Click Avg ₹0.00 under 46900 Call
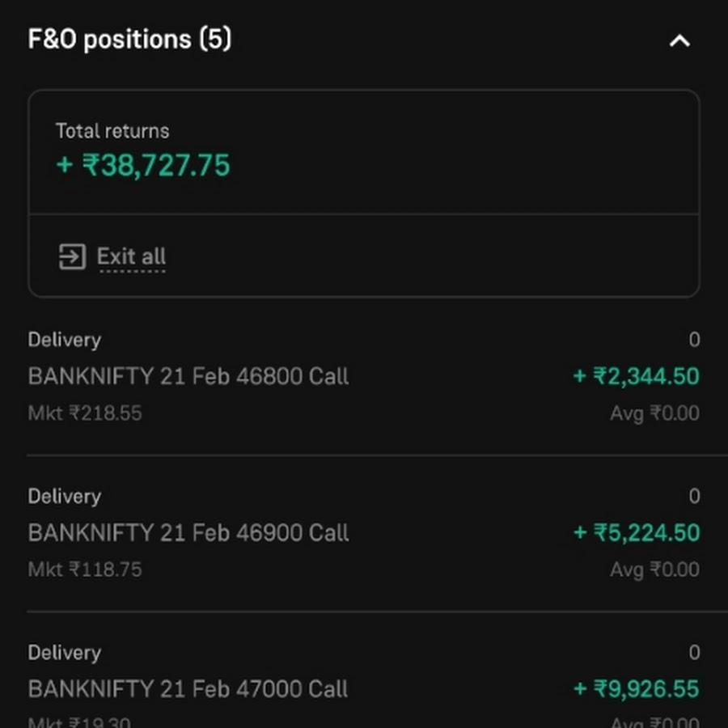Screen dimensions: 728x728 (654, 569)
